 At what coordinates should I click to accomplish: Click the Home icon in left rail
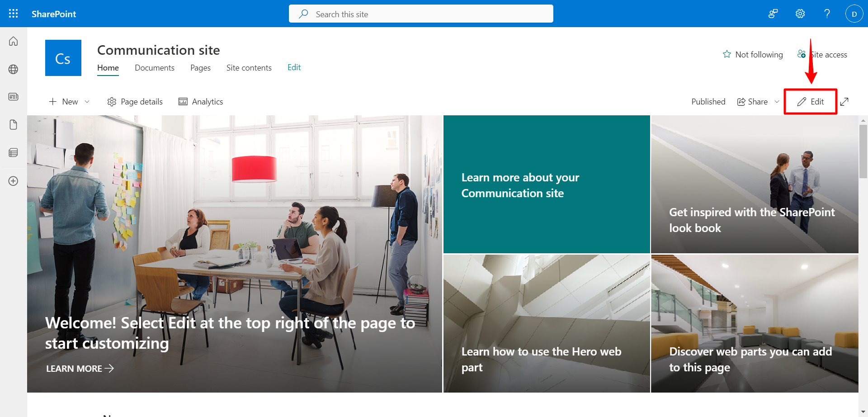tap(14, 41)
